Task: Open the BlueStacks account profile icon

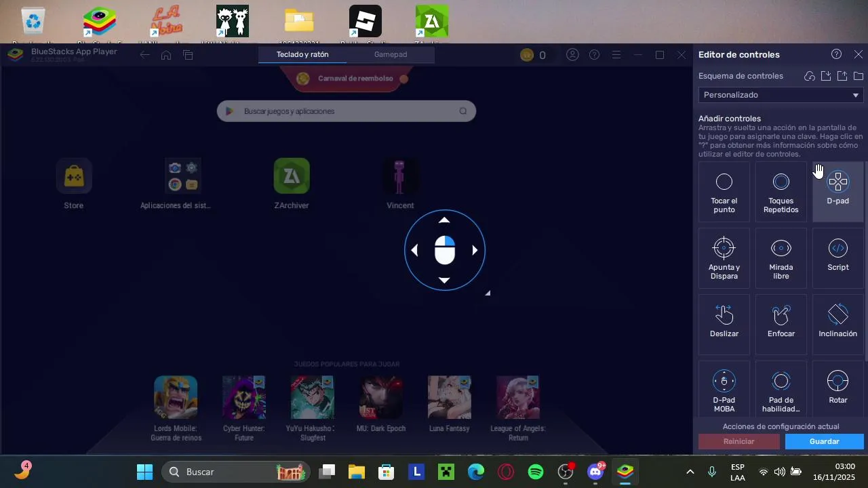Action: point(572,55)
